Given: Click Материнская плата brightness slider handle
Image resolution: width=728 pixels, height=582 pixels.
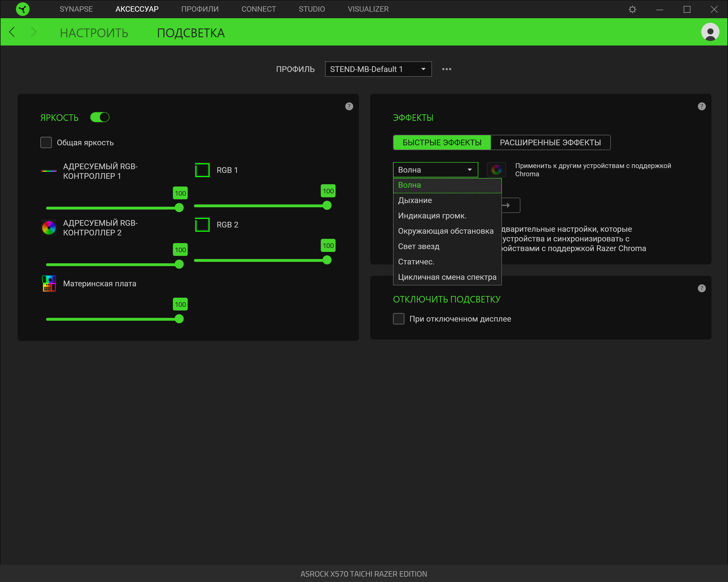Looking at the screenshot, I should 179,319.
